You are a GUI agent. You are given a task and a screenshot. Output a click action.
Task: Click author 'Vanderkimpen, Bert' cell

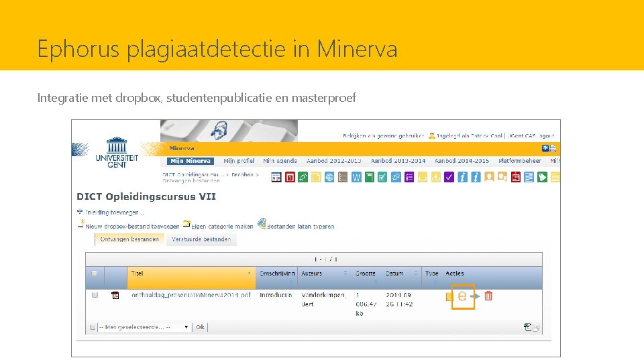tap(323, 300)
